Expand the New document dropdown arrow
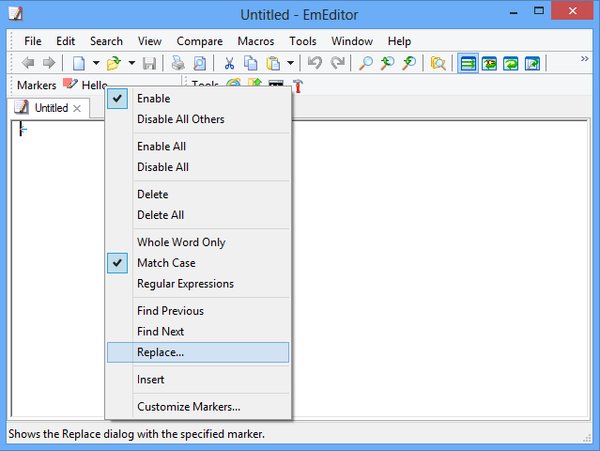The image size is (600, 451). click(x=96, y=63)
